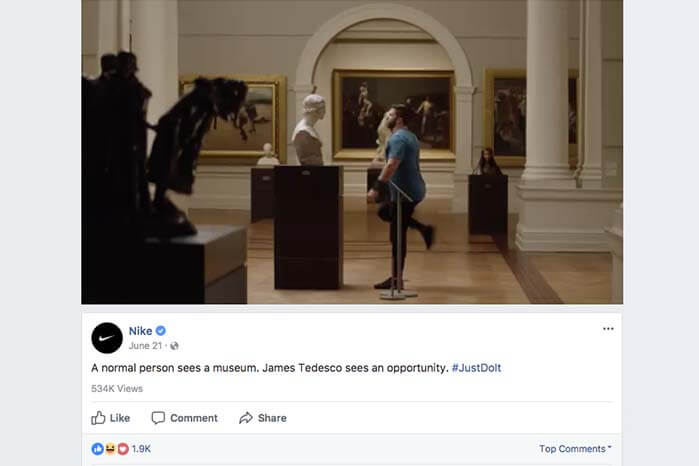
Task: Play the museum video of James Tedesco
Action: pyautogui.click(x=352, y=152)
